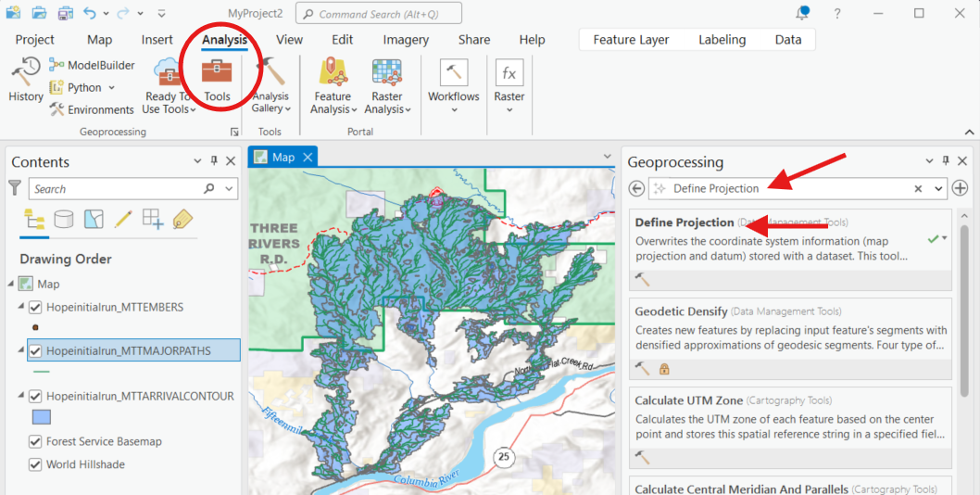The height and width of the screenshot is (495, 980).
Task: Open the map view tabs dropdown
Action: (x=607, y=157)
